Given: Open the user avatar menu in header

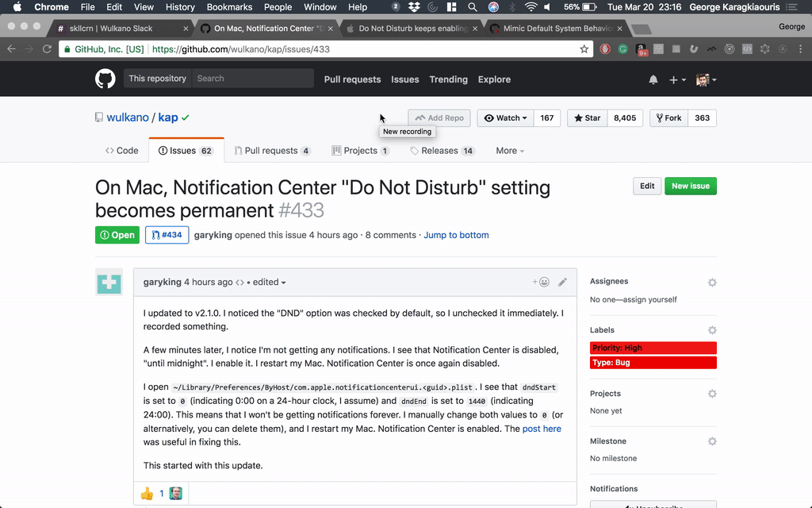Looking at the screenshot, I should (x=707, y=80).
